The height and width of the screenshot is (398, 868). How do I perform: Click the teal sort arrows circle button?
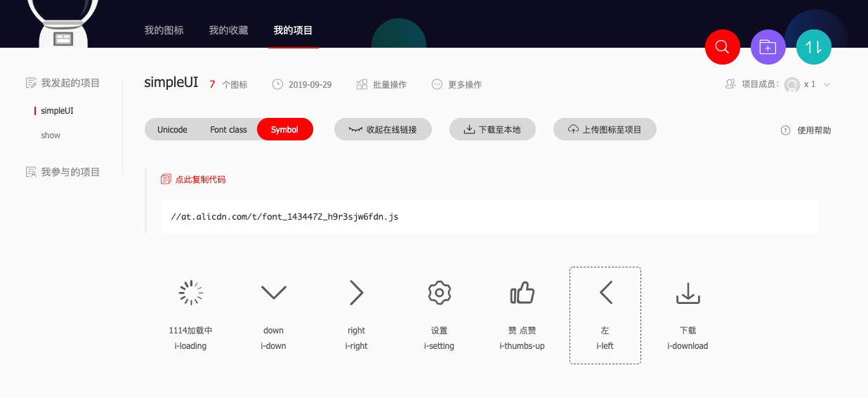point(814,47)
